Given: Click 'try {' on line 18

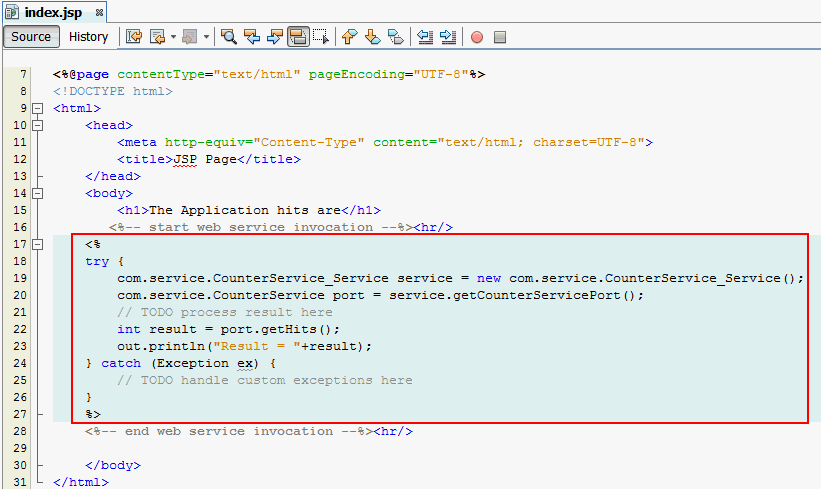Looking at the screenshot, I should click(x=105, y=261).
